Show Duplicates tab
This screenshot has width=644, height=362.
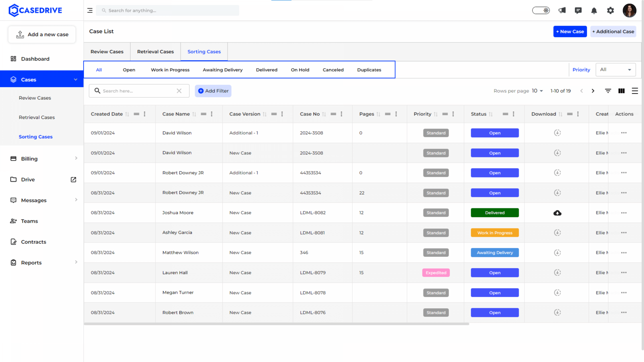click(x=369, y=70)
